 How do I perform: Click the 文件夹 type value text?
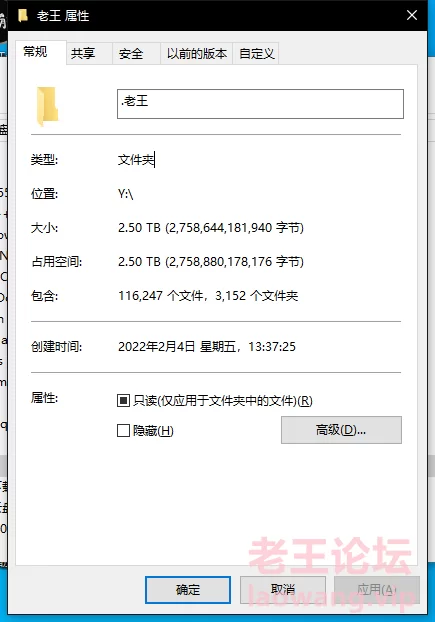click(136, 160)
